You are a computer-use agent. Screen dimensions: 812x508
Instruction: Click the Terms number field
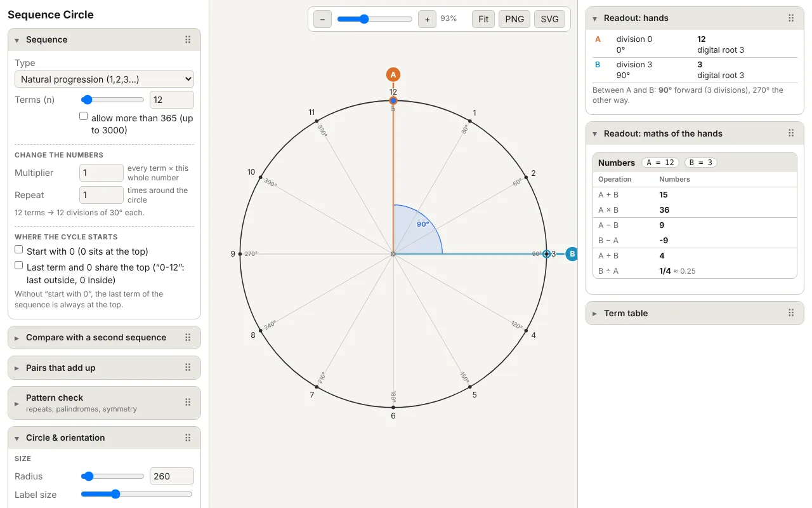(x=172, y=100)
